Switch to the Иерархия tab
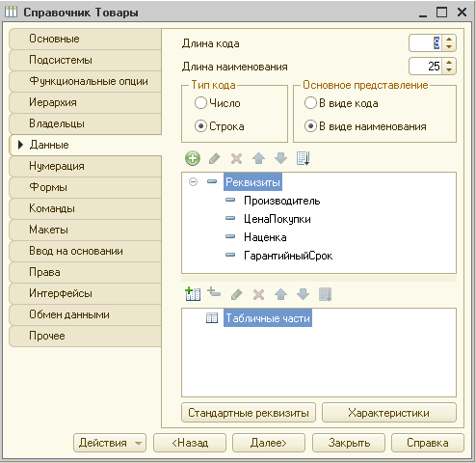This screenshot has height=463, width=476. pyautogui.click(x=85, y=102)
